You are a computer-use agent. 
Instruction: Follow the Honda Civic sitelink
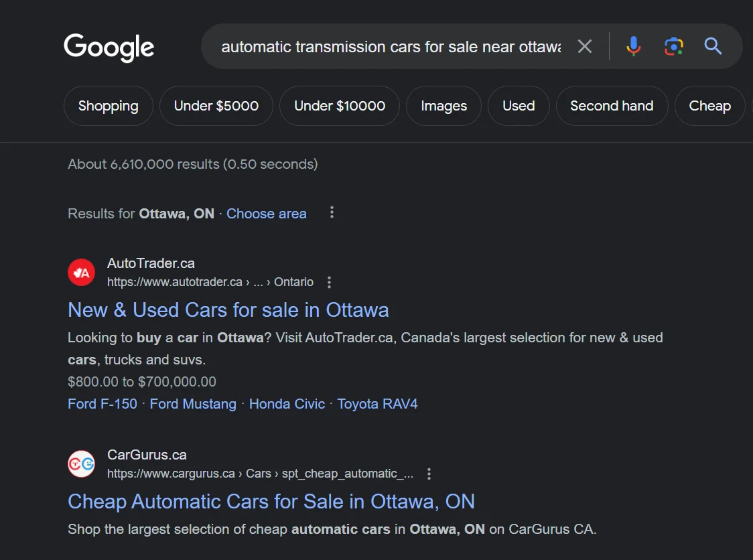point(287,404)
